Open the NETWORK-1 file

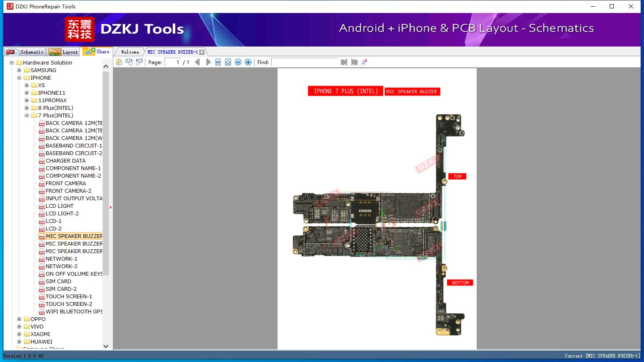click(x=62, y=259)
